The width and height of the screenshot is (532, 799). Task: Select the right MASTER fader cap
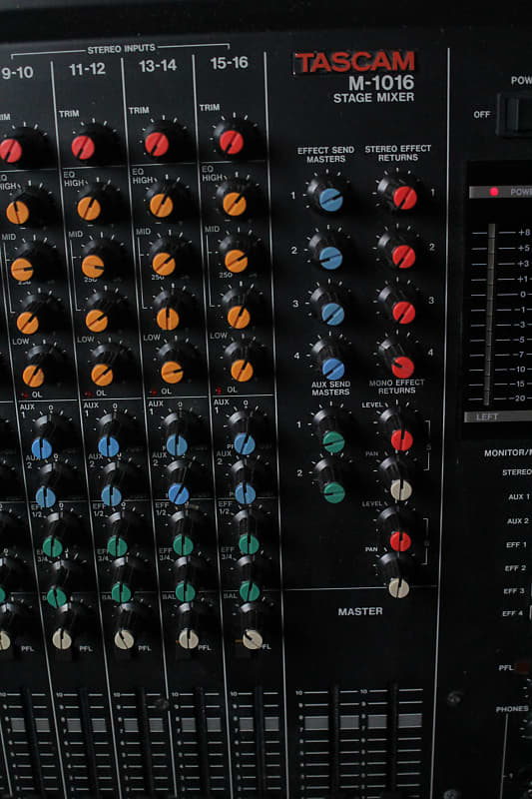396,720
